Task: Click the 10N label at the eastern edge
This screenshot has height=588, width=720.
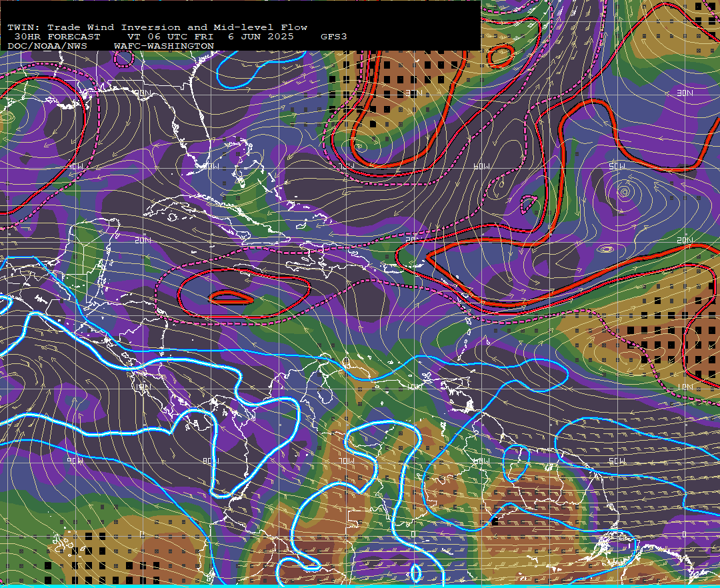Action: click(x=685, y=387)
